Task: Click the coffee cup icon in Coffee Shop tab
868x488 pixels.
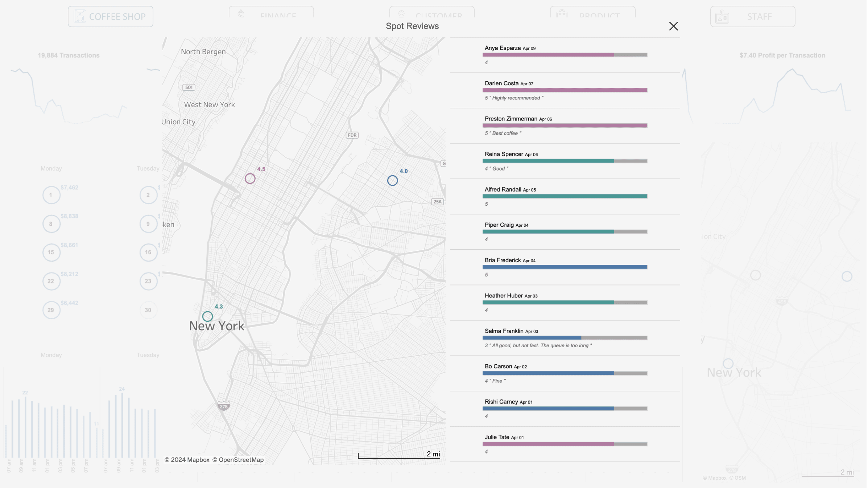Action: [79, 16]
